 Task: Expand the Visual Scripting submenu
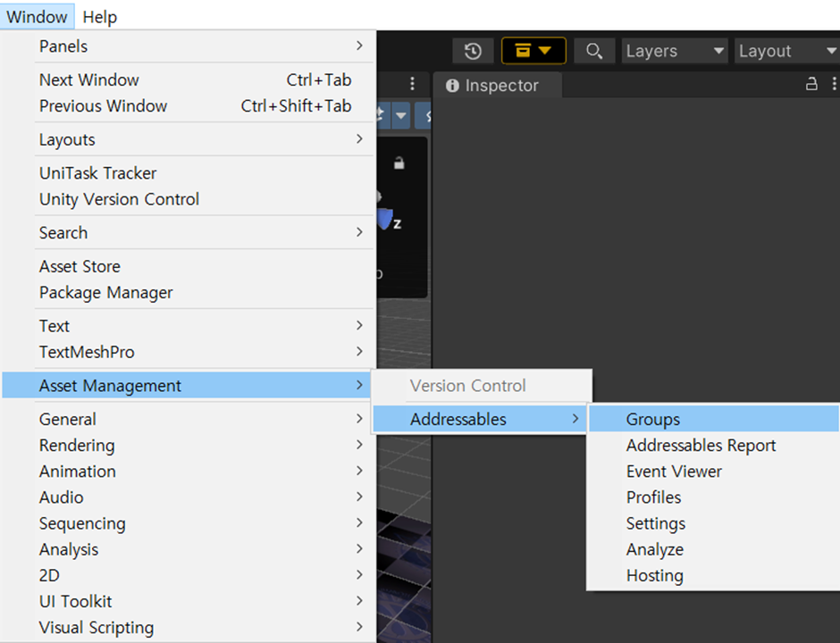click(188, 628)
